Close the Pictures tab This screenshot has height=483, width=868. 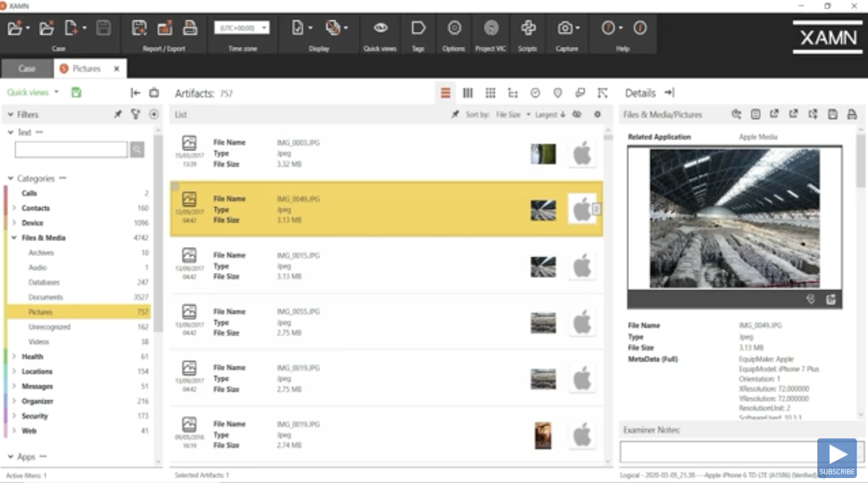click(116, 69)
